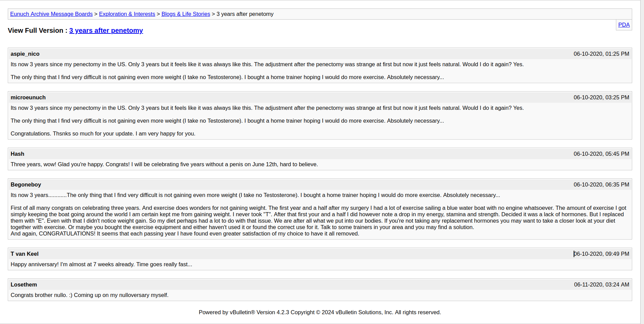Open the Blogs & Life Stories breadcrumb
Viewport: 644px width, 324px height.
click(x=186, y=14)
